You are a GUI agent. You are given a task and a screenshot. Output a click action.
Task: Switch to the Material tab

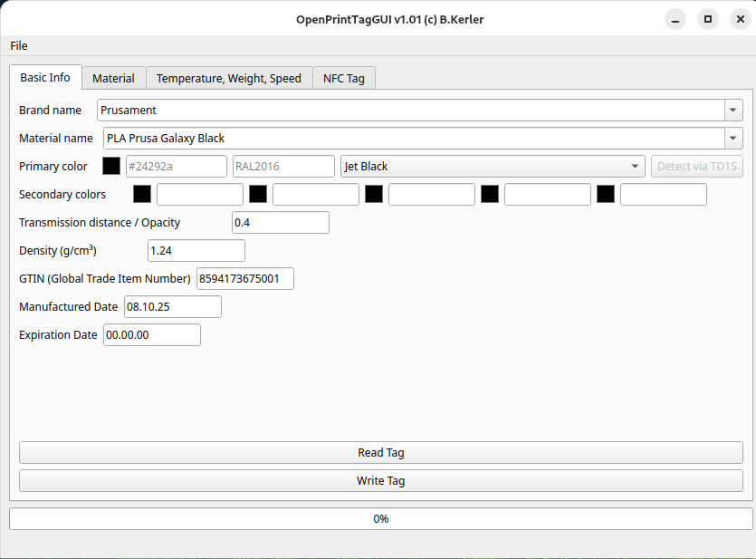[113, 78]
